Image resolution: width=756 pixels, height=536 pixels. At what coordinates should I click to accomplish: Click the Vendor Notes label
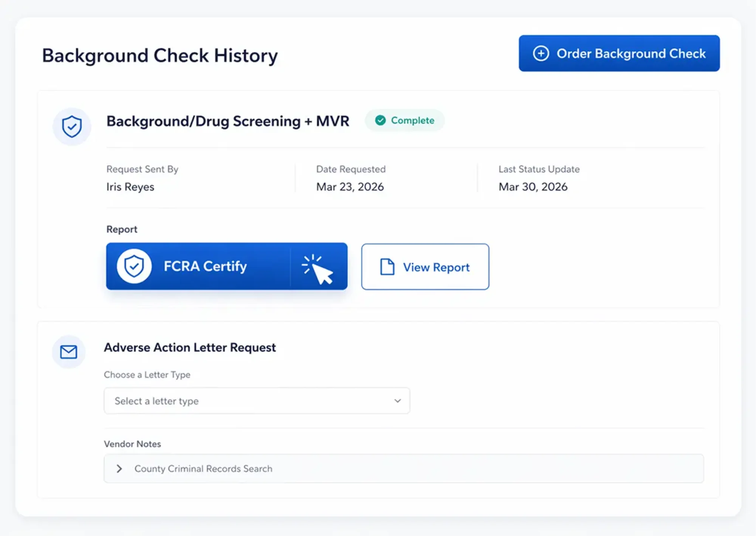132,444
